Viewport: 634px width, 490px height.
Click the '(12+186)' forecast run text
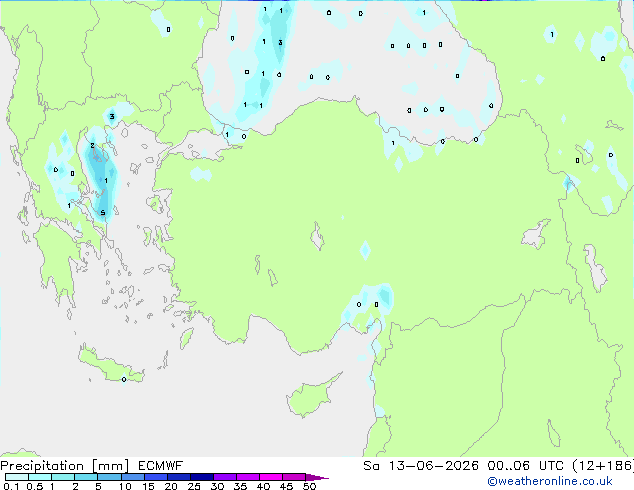point(603,466)
